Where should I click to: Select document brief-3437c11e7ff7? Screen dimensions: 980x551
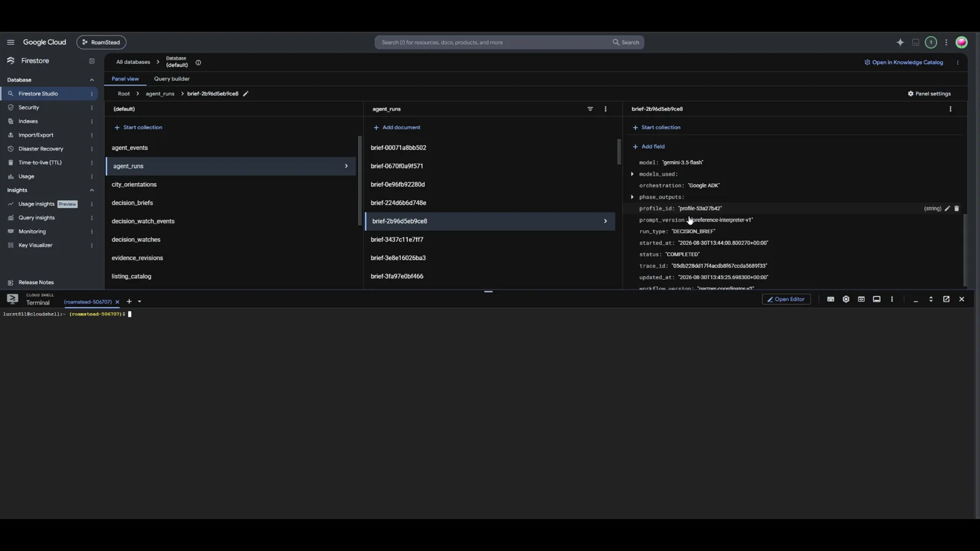pyautogui.click(x=490, y=239)
